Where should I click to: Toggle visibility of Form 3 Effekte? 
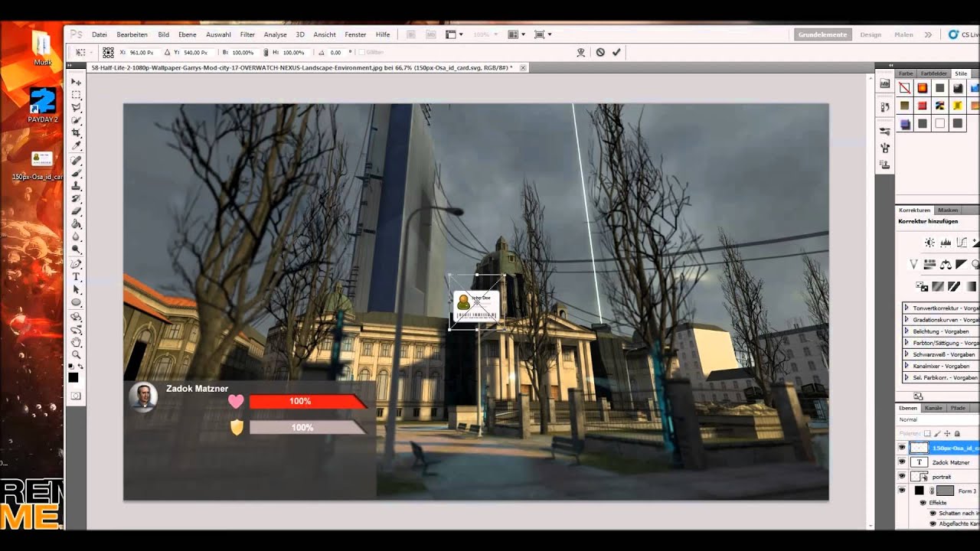click(x=922, y=503)
